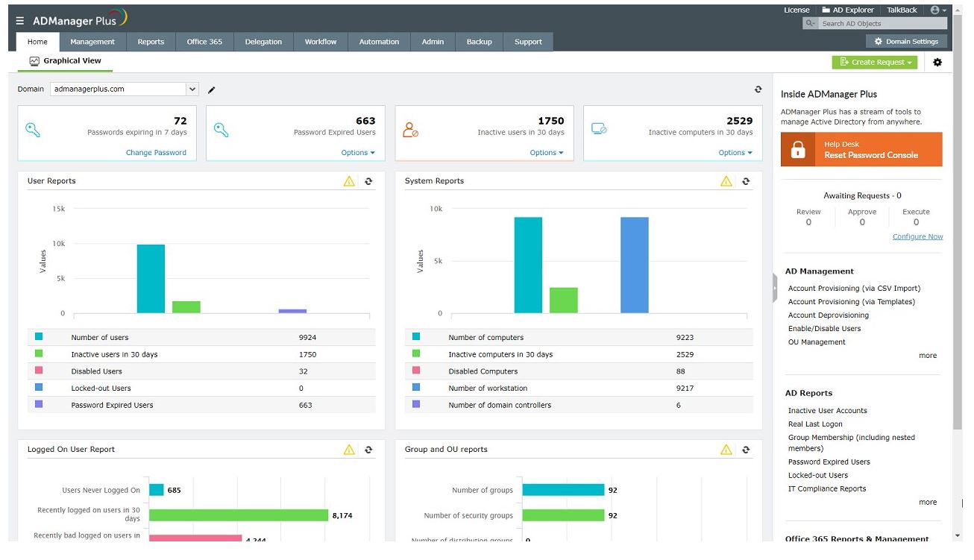Open the TalkBack link
The height and width of the screenshot is (560, 974).
(902, 10)
